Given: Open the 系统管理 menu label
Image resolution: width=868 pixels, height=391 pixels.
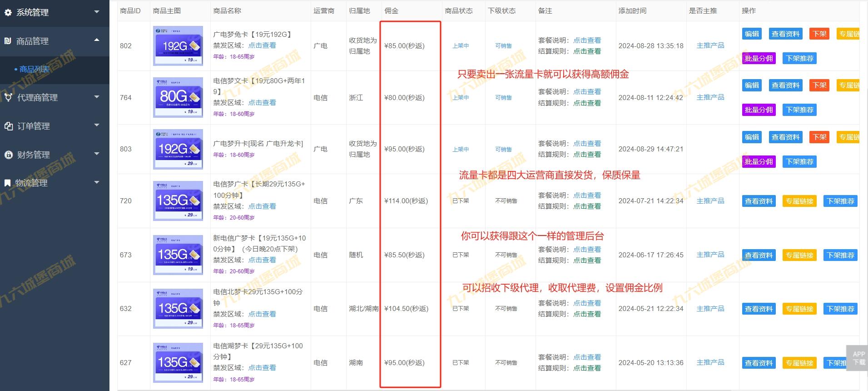Looking at the screenshot, I should point(32,12).
